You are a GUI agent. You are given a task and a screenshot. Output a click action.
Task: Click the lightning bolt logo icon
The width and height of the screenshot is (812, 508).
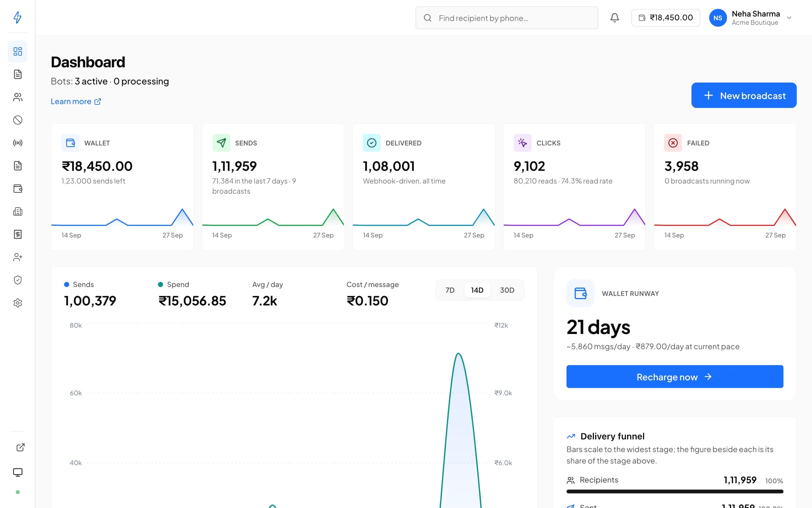pos(17,17)
